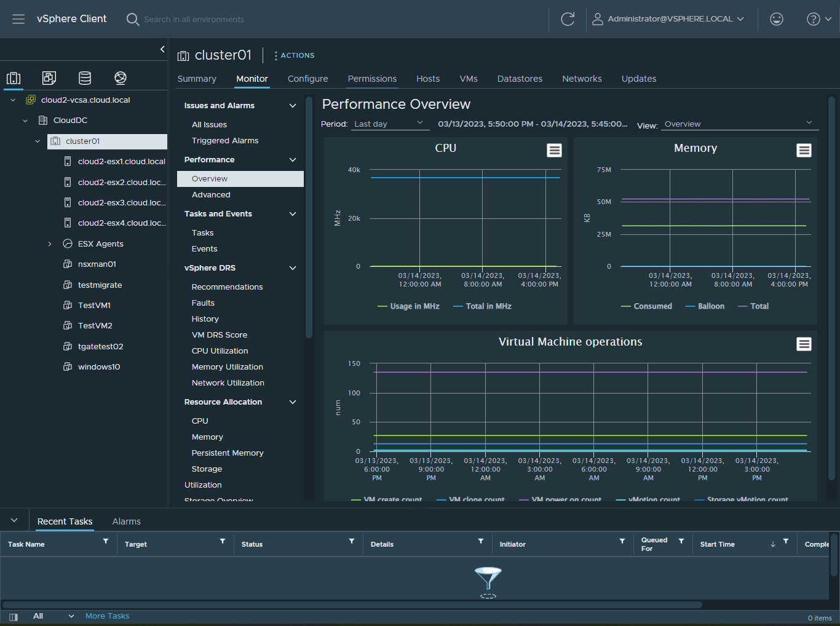Collapse the cloud2-vcsa.cloud.local tree node
Viewport: 840px width, 626px height.
(x=13, y=100)
